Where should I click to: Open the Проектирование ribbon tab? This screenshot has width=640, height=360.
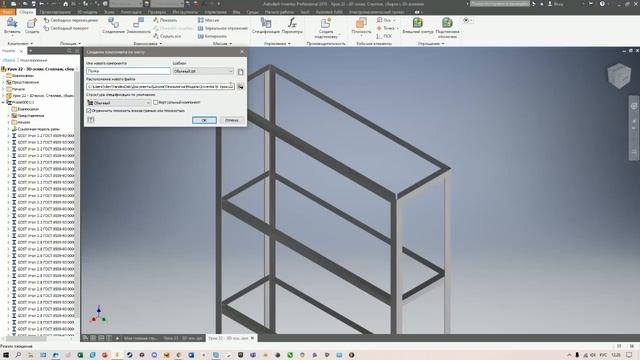[55, 12]
